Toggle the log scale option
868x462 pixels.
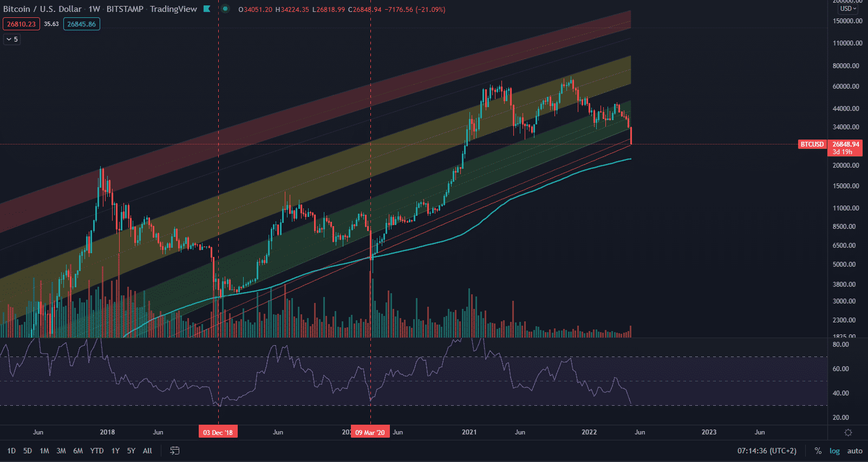click(834, 451)
